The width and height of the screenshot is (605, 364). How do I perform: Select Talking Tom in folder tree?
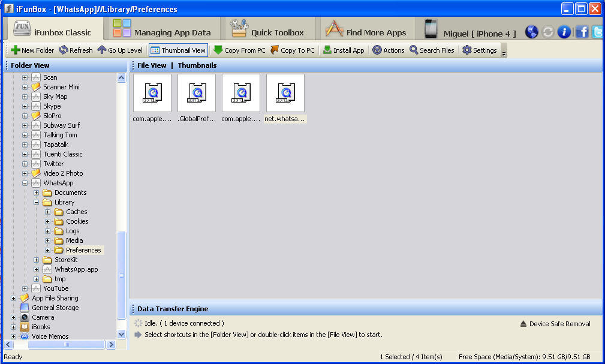(60, 135)
